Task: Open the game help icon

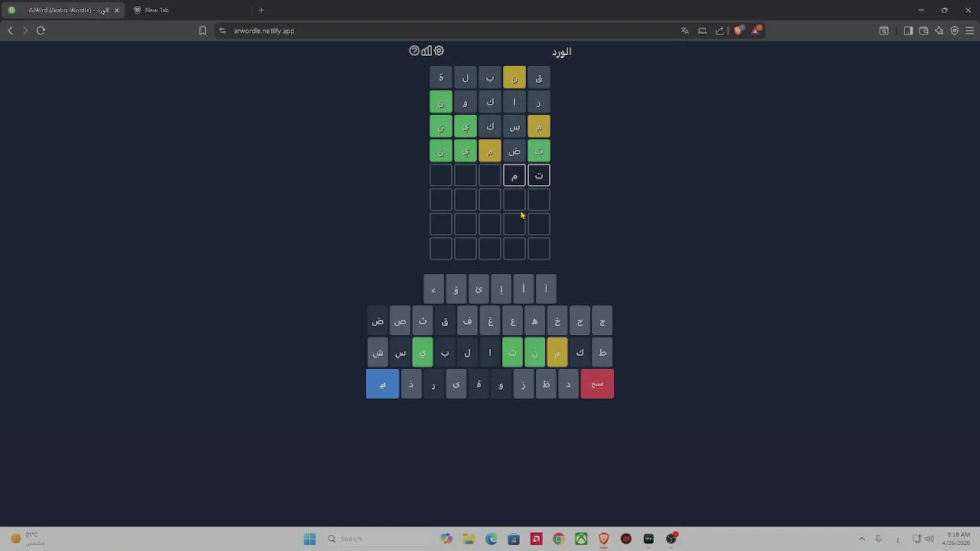Action: click(414, 51)
